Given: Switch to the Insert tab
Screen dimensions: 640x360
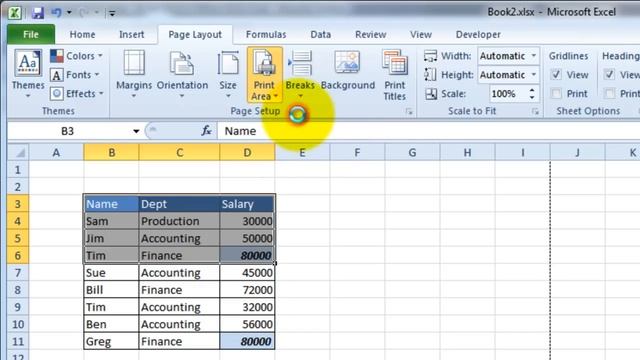Looking at the screenshot, I should (x=131, y=34).
